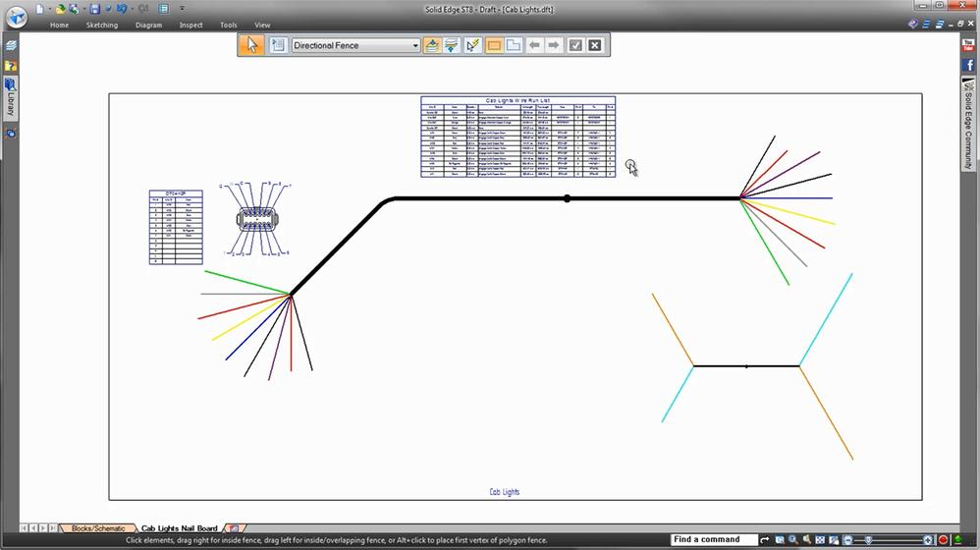This screenshot has width=980, height=550.
Task: Click the table icon in quick access
Action: [163, 9]
